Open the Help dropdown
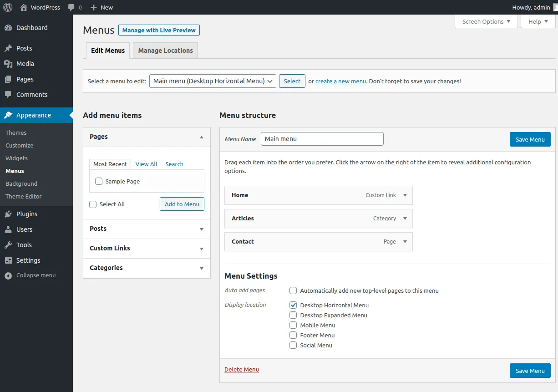 538,21
